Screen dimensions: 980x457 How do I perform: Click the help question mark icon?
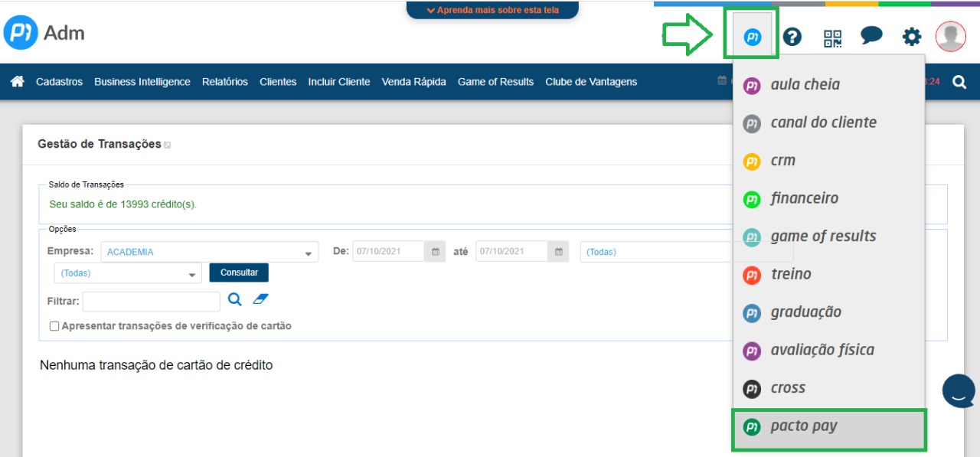[792, 37]
